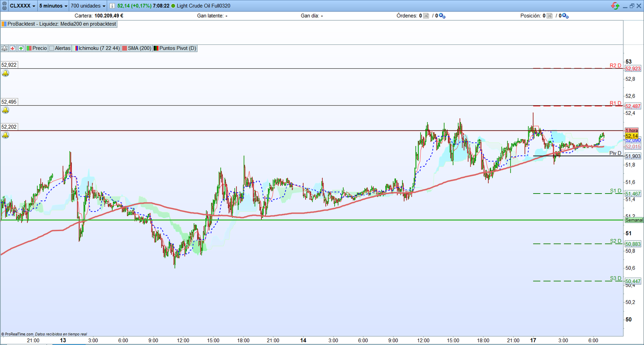Click the 52,487 price axis value
The width and height of the screenshot is (644, 345).
click(x=633, y=106)
